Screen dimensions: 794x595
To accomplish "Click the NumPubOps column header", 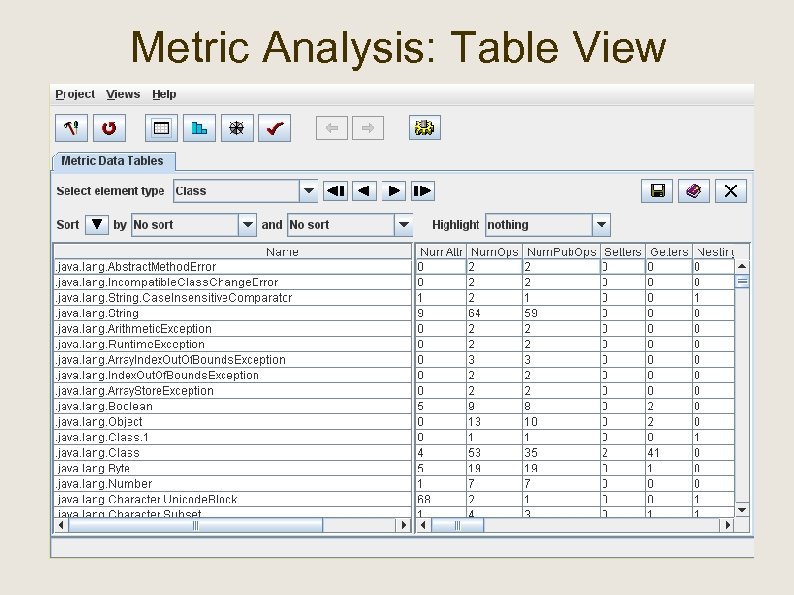I will coord(561,252).
